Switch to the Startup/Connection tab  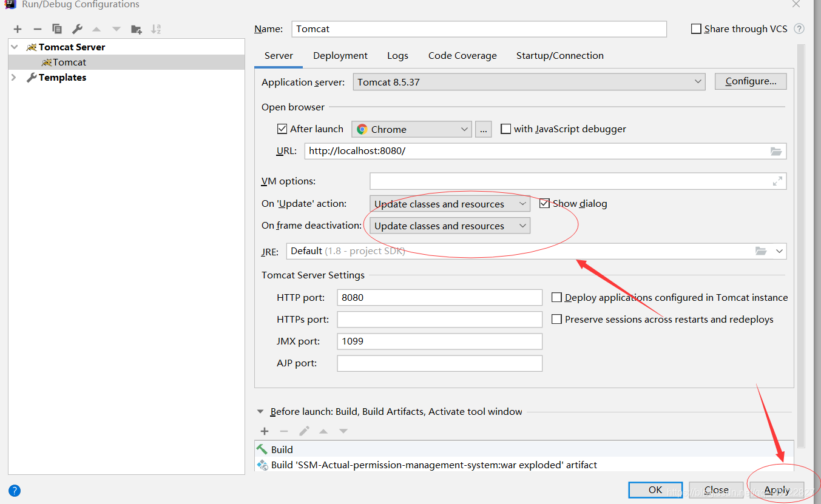tap(560, 56)
